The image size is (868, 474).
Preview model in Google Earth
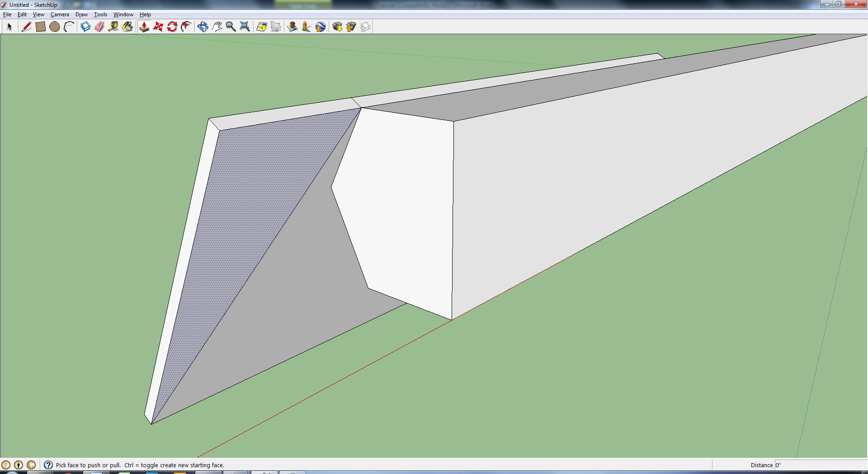(321, 27)
